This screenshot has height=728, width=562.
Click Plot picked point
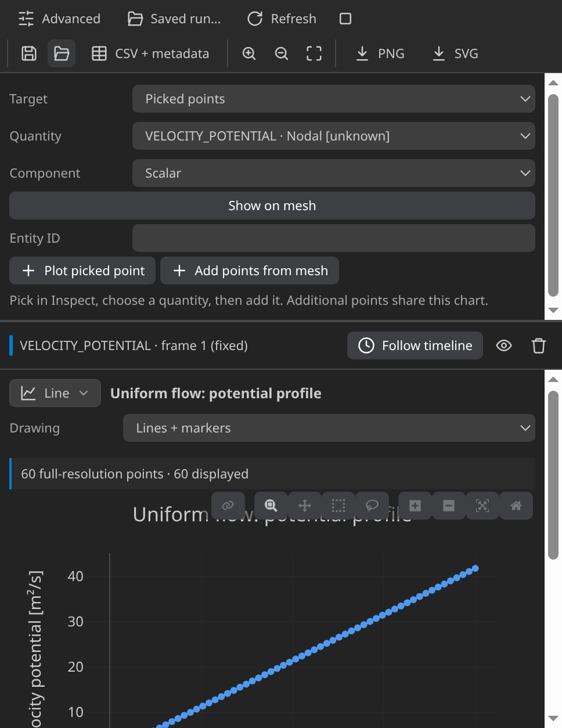point(82,271)
